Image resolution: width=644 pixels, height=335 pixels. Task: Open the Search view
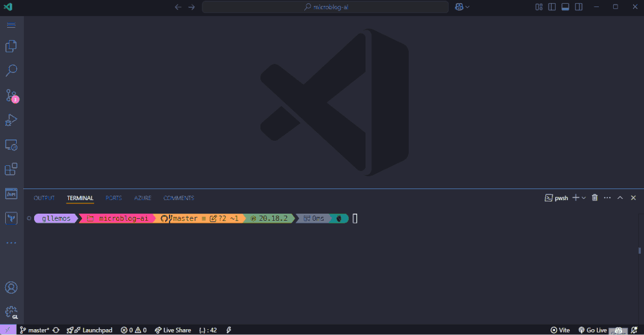(11, 70)
